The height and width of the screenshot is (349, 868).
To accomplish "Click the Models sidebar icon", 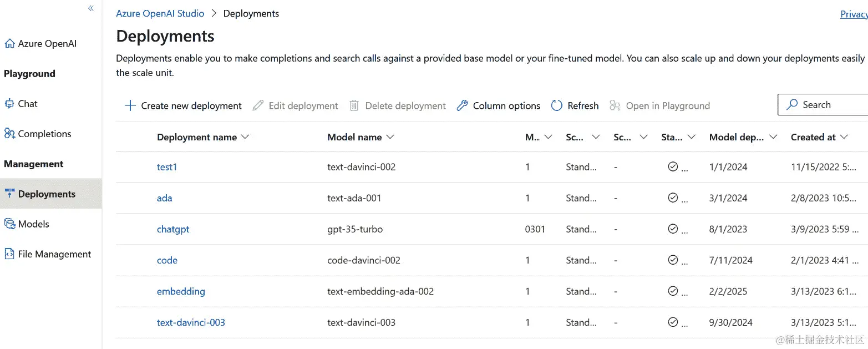I will click(9, 224).
